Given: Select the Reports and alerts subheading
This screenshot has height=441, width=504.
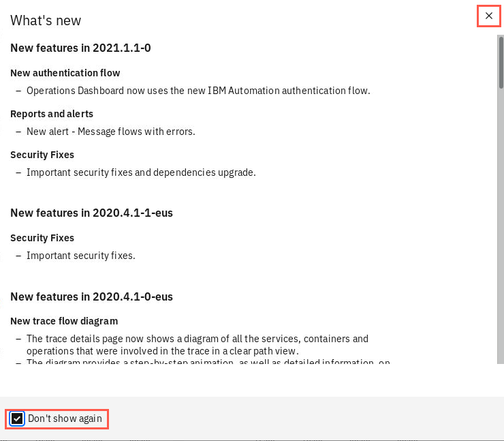Looking at the screenshot, I should [52, 114].
